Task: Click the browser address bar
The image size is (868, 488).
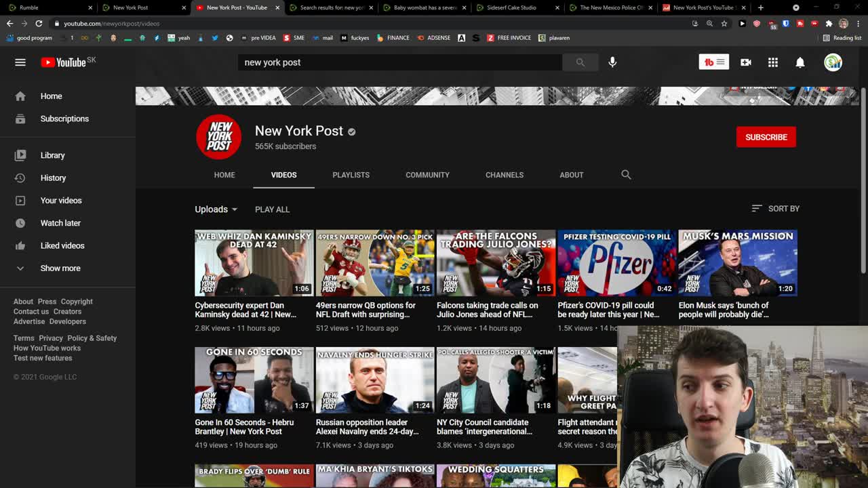Action: pyautogui.click(x=373, y=23)
